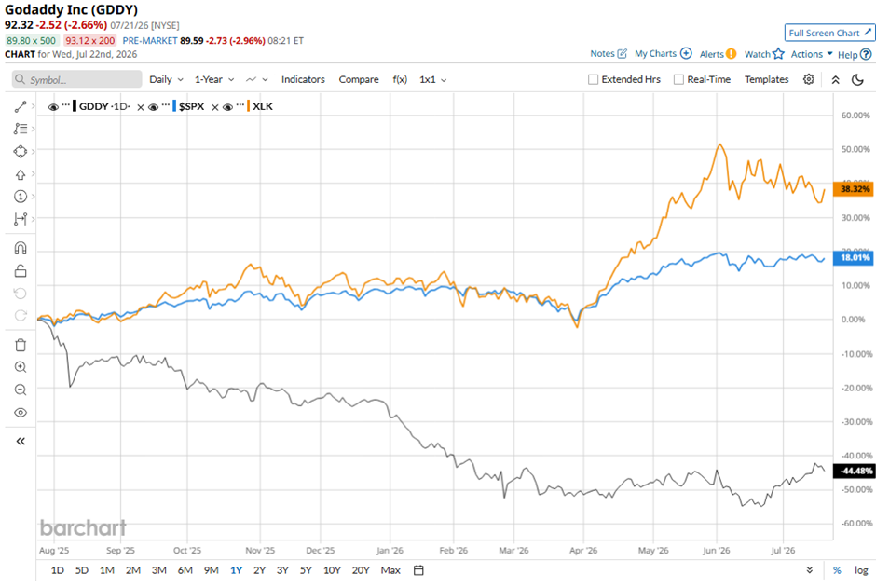Click the GDDY black color bar
The image size is (876, 588).
75,106
